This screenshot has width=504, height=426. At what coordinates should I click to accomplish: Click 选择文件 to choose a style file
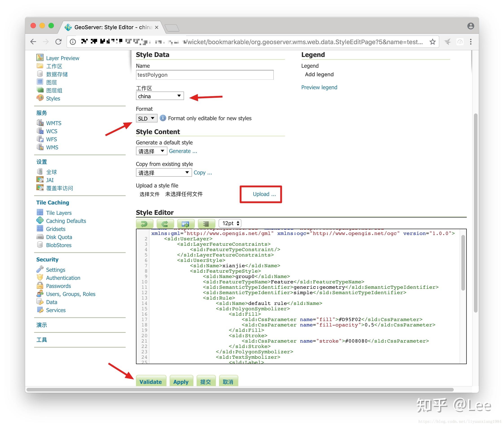(149, 194)
